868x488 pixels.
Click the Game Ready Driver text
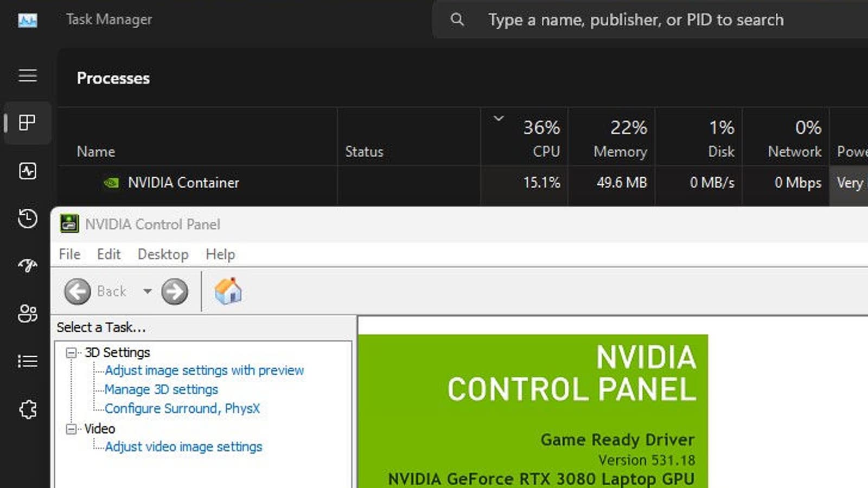pos(617,440)
